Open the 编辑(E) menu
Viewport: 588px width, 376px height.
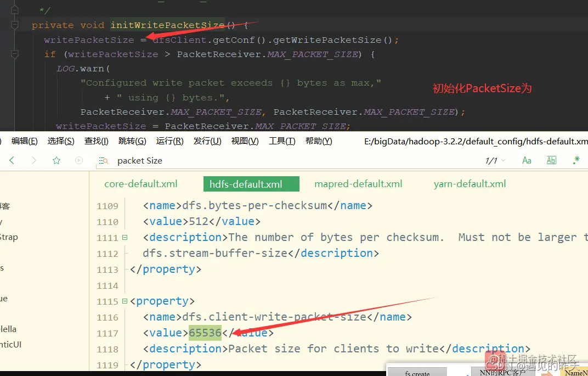(x=24, y=141)
